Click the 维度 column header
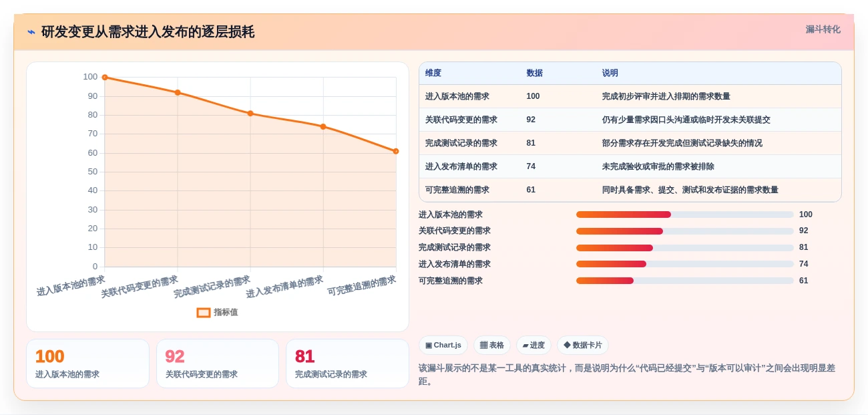This screenshot has width=868, height=415. [433, 73]
